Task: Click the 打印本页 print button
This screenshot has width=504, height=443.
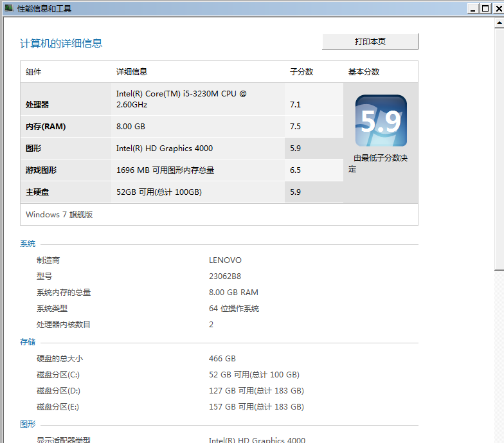Action: coord(370,41)
